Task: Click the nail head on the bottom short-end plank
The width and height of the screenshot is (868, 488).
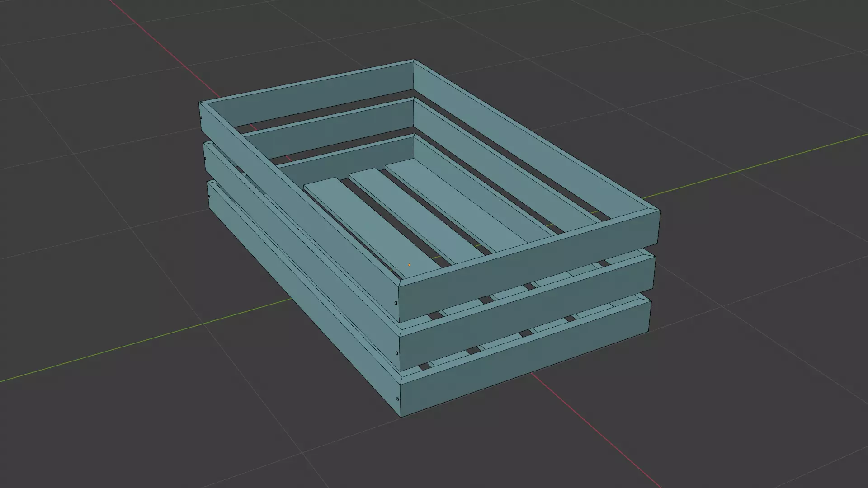Action: pos(397,399)
